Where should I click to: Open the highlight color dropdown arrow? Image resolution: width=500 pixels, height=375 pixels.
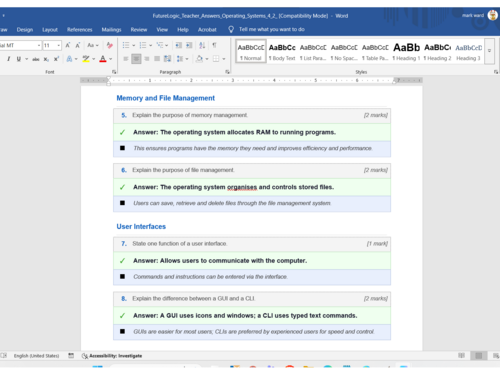94,59
